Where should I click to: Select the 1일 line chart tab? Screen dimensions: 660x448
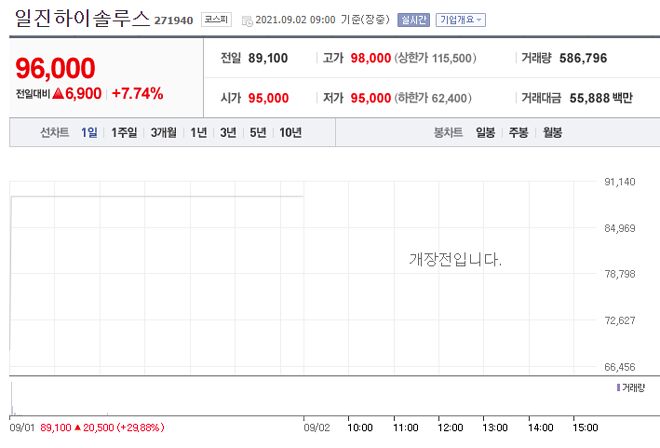(x=90, y=133)
